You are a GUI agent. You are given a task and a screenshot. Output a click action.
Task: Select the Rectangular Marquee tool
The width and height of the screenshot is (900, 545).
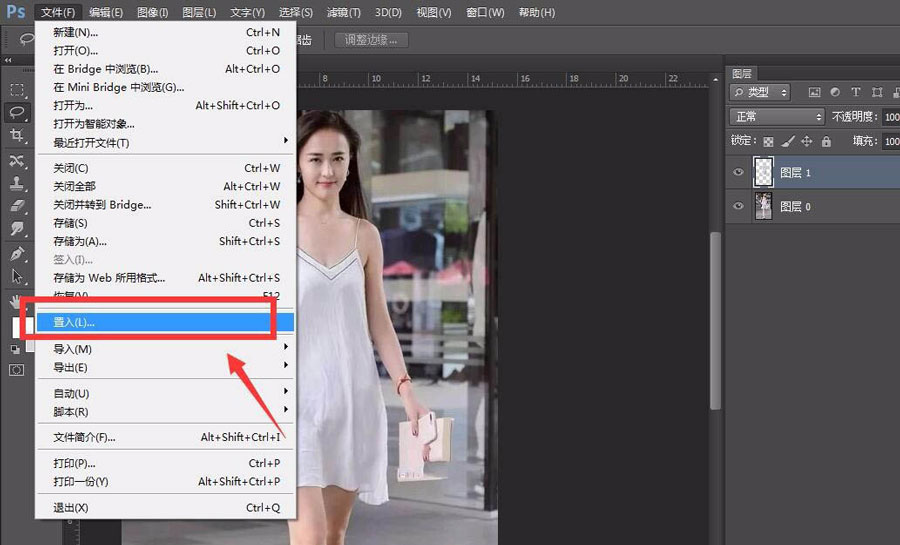pos(17,89)
